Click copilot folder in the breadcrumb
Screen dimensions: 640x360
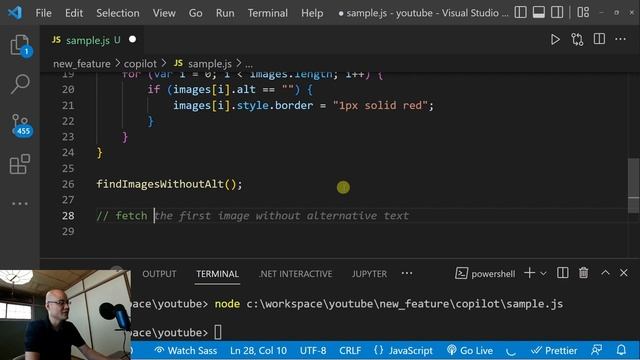pyautogui.click(x=140, y=64)
